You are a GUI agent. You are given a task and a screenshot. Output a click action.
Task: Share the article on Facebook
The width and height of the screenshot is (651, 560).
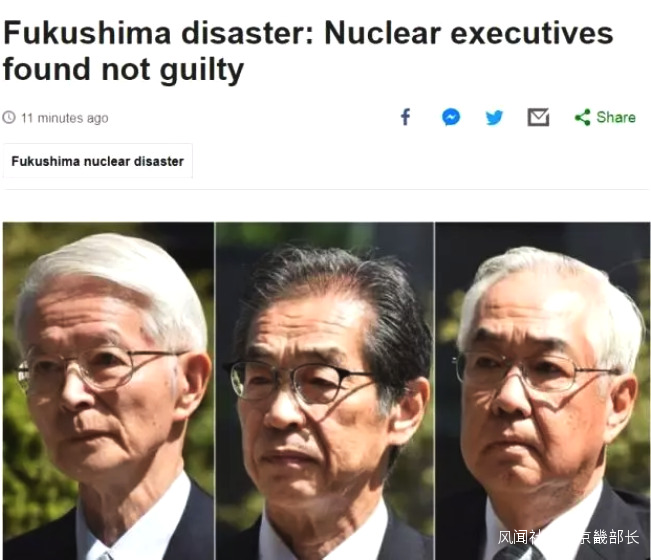pyautogui.click(x=405, y=117)
